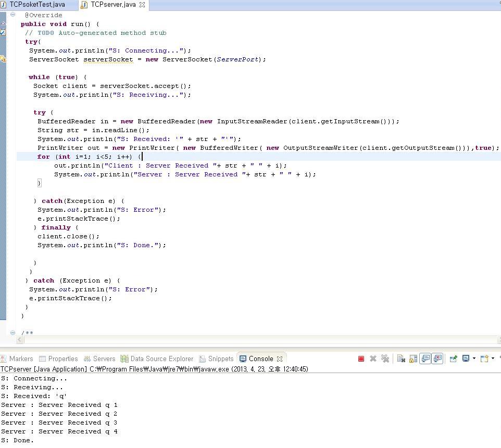501x448 pixels.
Task: Click the Markers tab icon
Action: pyautogui.click(x=4, y=359)
